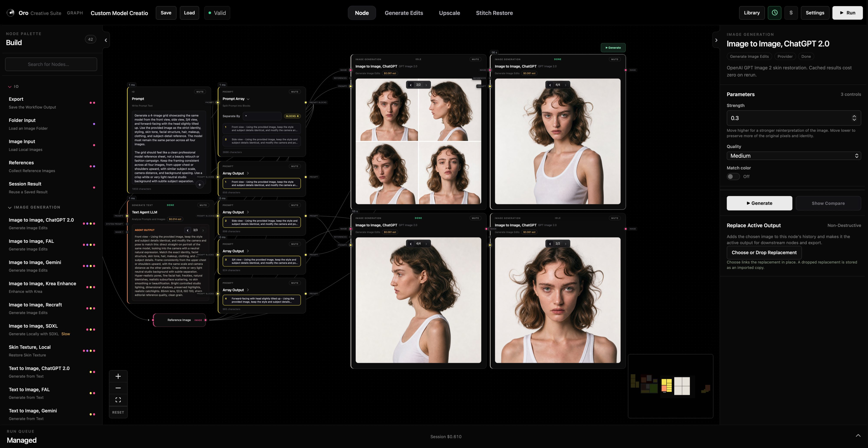Screen dimensions: 868x448
Task: Previous image arrow on 2/2 grid preview
Action: point(411,85)
